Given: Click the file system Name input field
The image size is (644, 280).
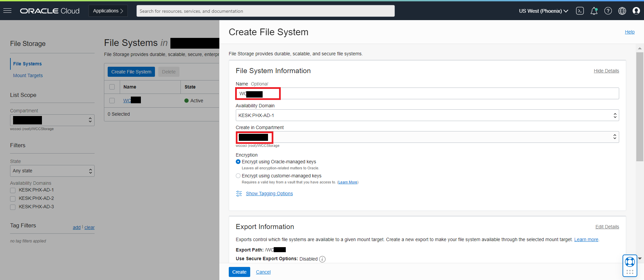Looking at the screenshot, I should [427, 94].
